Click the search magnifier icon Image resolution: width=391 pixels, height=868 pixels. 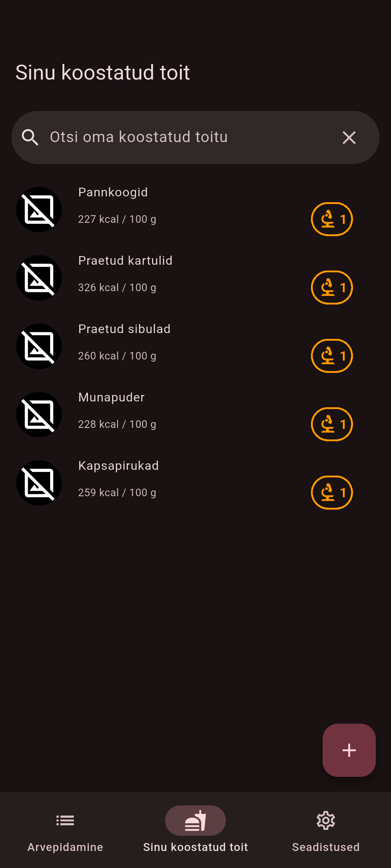pyautogui.click(x=30, y=137)
